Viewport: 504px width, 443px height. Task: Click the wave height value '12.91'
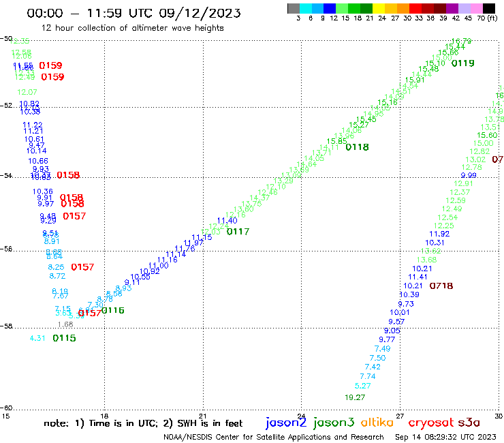[x=463, y=184]
